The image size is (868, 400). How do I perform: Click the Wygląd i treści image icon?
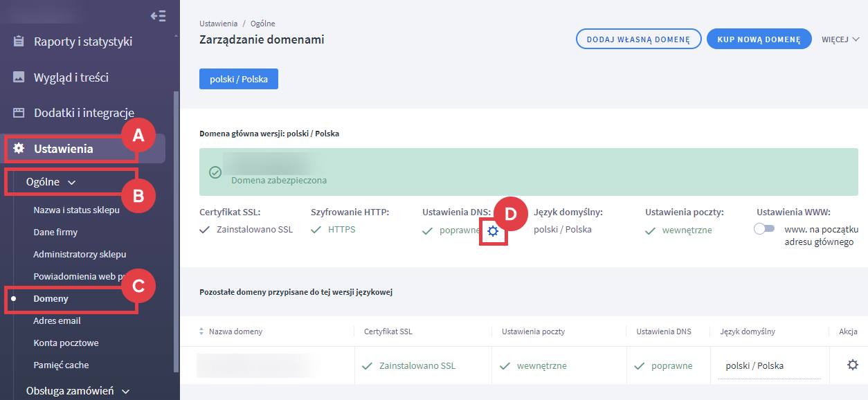click(19, 78)
